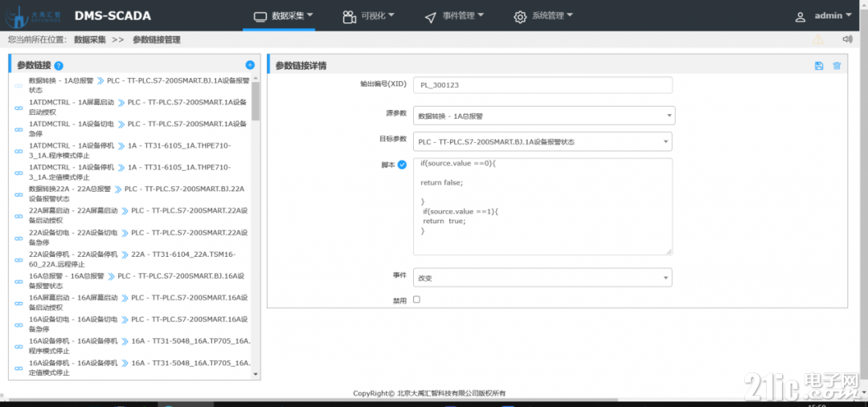Click the paper-plane icon of 事件管理 menu
This screenshot has width=868, height=407.
point(431,17)
